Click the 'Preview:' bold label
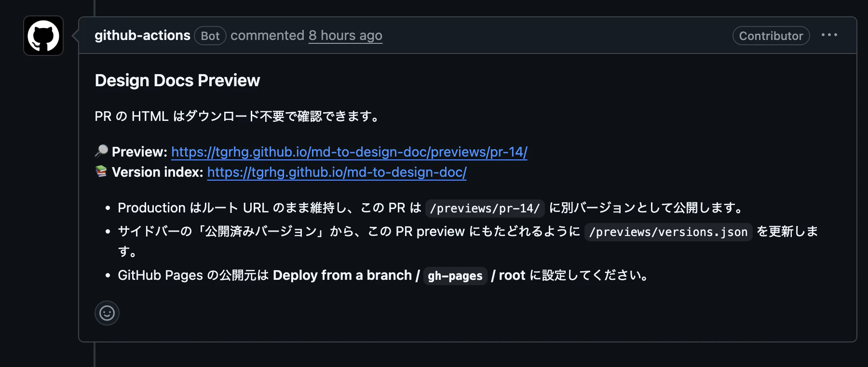Viewport: 868px width, 367px height. (139, 152)
